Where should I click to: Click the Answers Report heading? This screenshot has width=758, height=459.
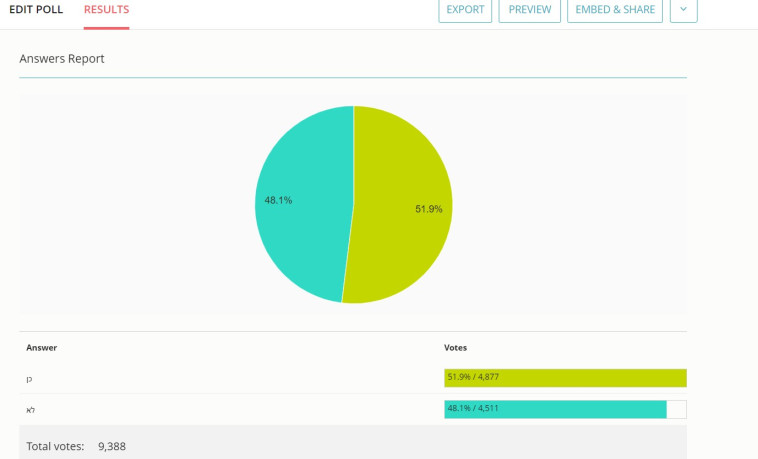[x=62, y=59]
